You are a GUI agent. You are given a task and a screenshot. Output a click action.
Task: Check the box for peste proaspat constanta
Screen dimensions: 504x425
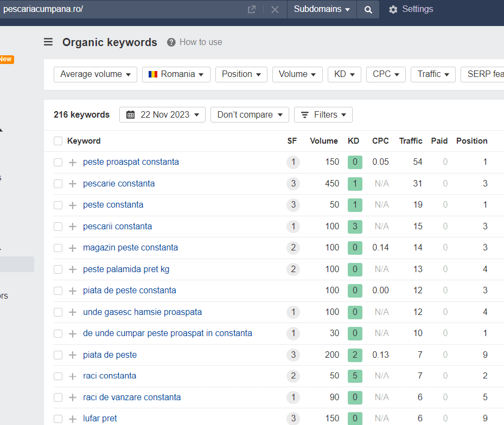point(58,162)
